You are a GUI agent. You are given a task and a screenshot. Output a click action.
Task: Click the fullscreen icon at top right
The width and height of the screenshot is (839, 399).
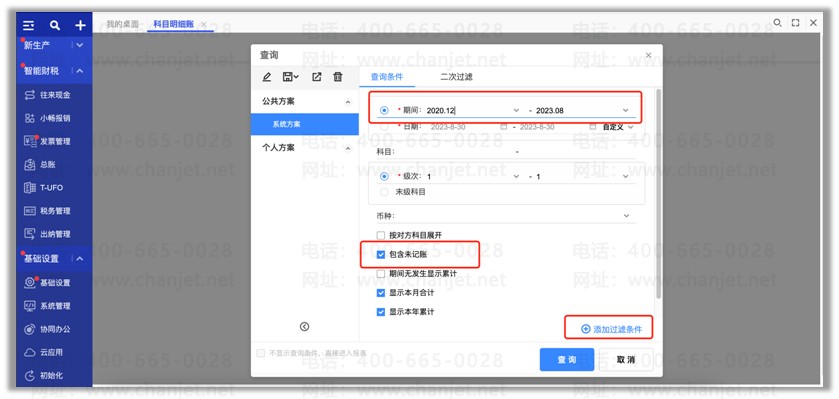[x=796, y=22]
